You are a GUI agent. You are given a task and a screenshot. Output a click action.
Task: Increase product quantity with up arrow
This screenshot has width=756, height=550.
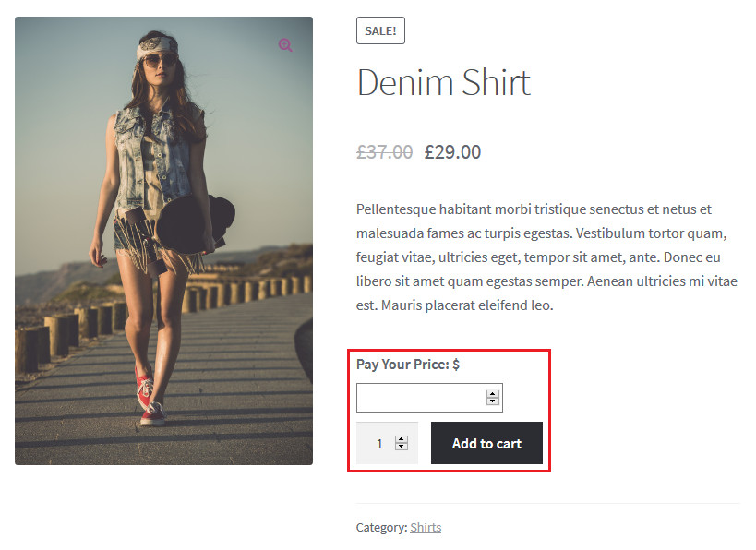click(401, 439)
